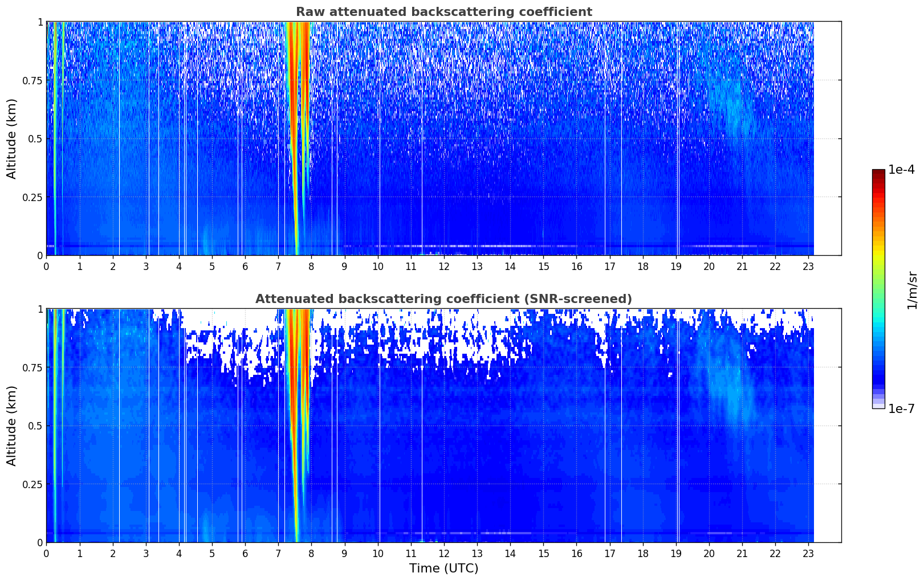The image size is (924, 581).
Task: Click the 0.5 altitude tick on the bottom plot
Action: 36,425
